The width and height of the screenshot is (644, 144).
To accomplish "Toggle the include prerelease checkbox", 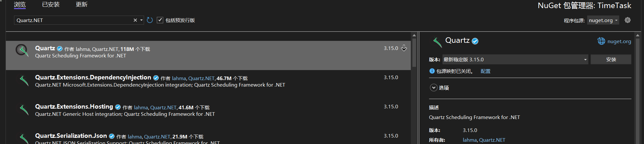I will coord(160,20).
